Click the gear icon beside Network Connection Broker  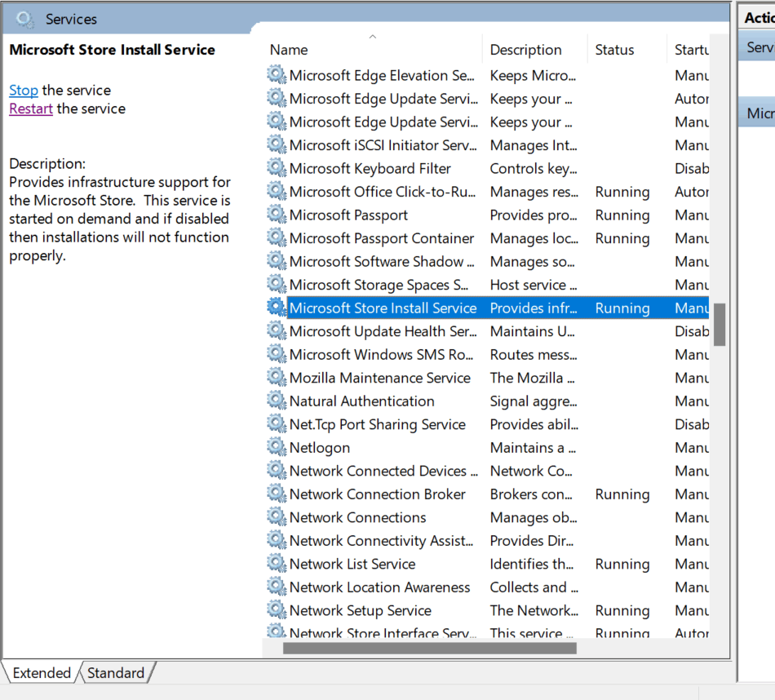277,494
